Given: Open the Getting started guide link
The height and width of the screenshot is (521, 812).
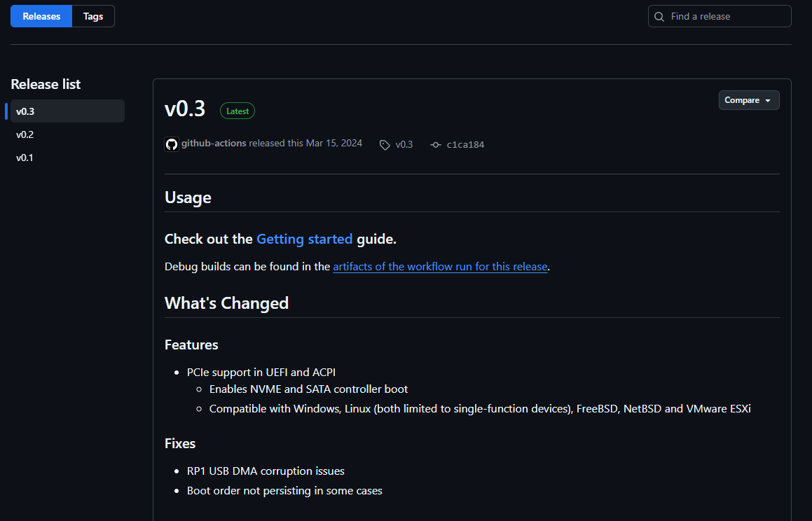Looking at the screenshot, I should point(305,239).
